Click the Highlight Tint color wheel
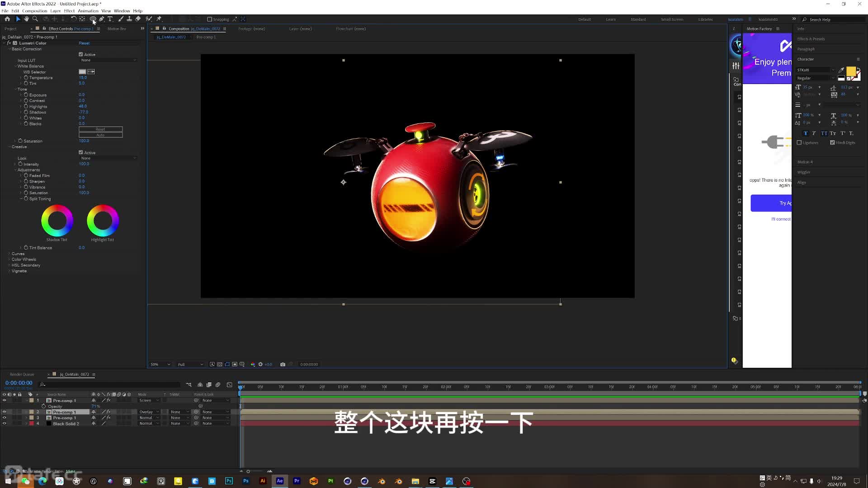Screen dimensions: 868x488 point(103,221)
